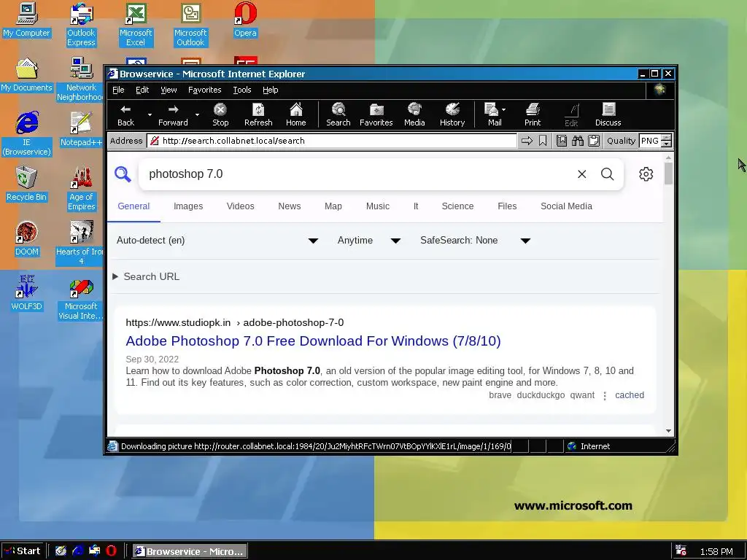Image resolution: width=747 pixels, height=560 pixels.
Task: Click the Opera quick launch taskbar icon
Action: point(111,551)
